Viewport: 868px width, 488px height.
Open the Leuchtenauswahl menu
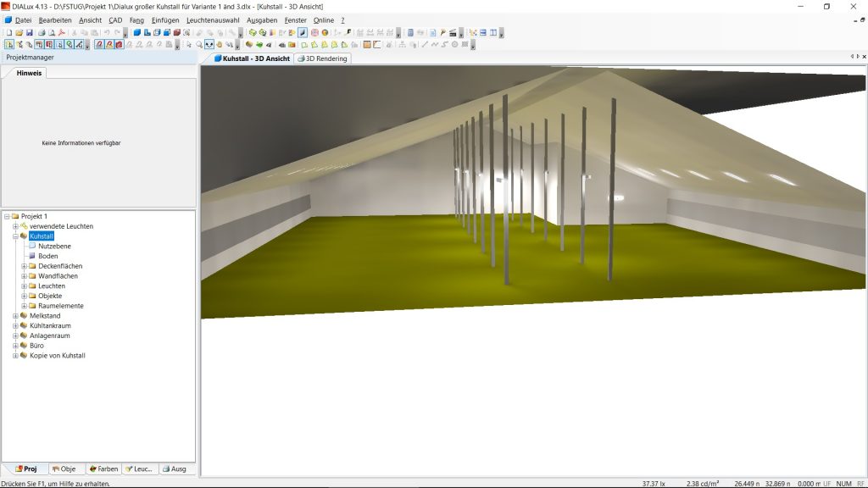click(x=213, y=20)
